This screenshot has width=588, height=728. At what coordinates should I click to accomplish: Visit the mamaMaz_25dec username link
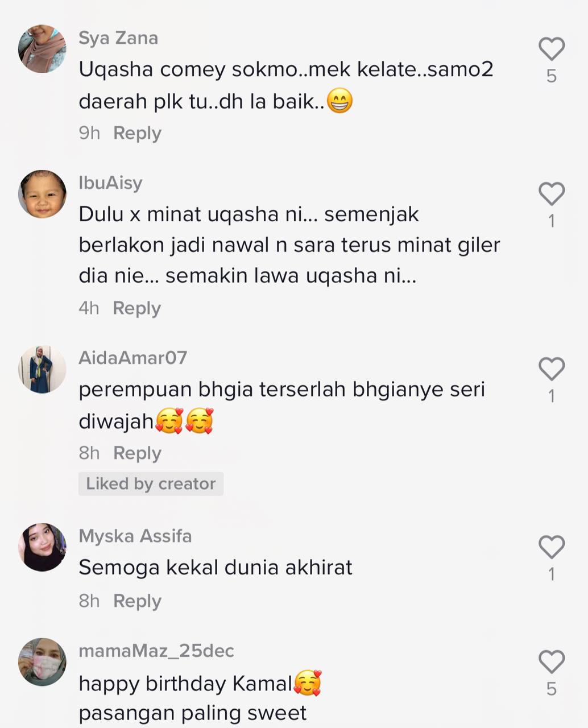coord(156,651)
